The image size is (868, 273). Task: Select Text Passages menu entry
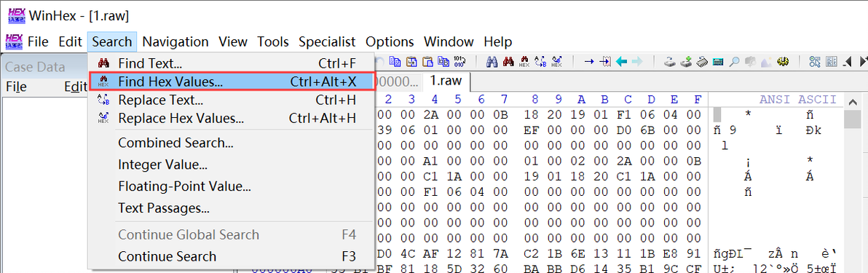click(232, 209)
